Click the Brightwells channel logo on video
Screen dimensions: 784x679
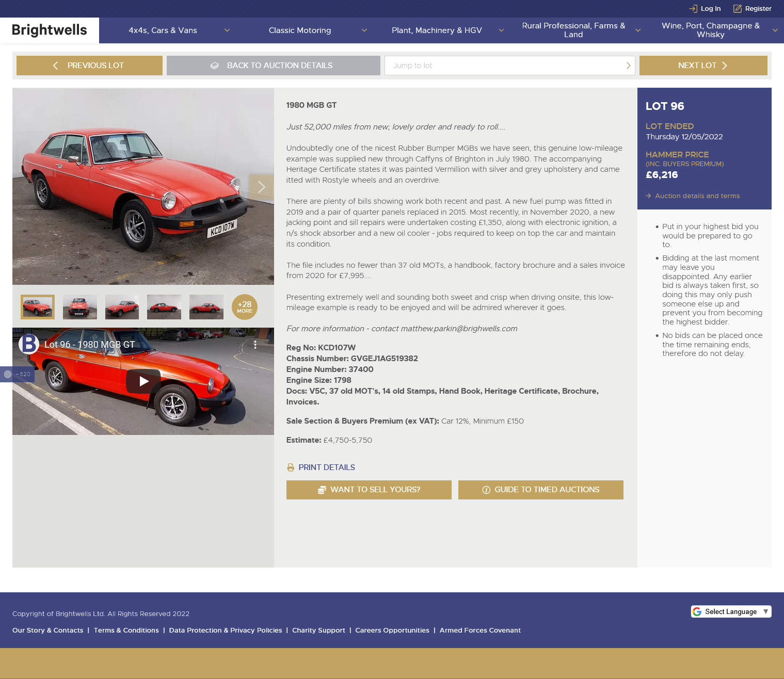[x=29, y=344]
